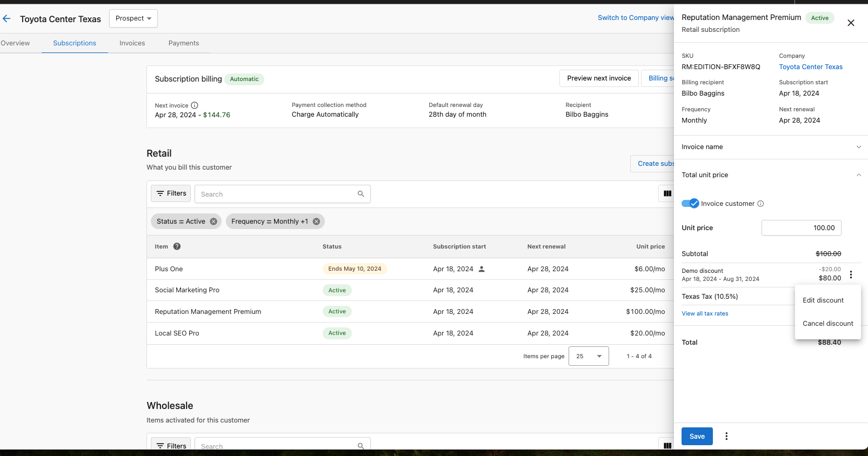Screen dimensions: 868x456
Task: Open the Prospect status dropdown
Action: 133,18
